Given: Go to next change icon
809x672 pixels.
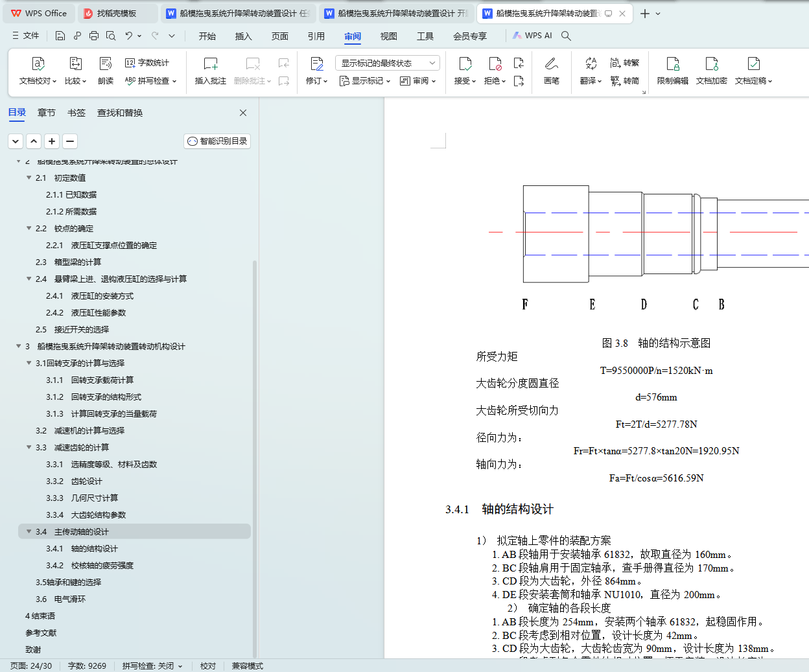Looking at the screenshot, I should (519, 81).
